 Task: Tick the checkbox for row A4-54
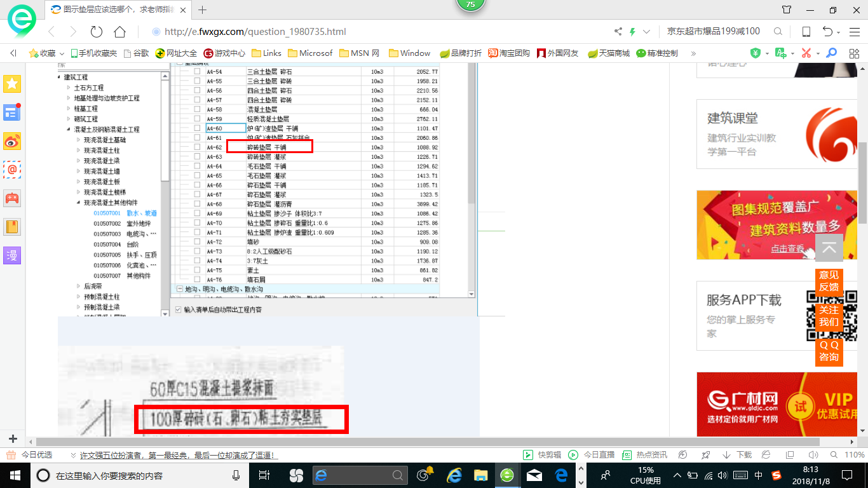(x=197, y=72)
